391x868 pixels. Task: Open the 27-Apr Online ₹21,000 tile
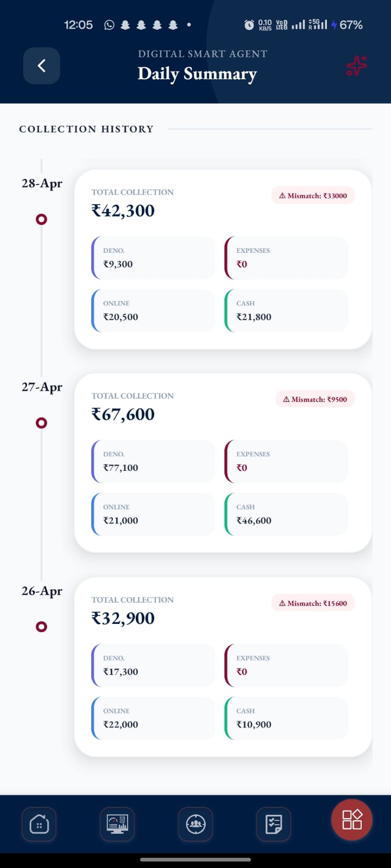tap(153, 514)
